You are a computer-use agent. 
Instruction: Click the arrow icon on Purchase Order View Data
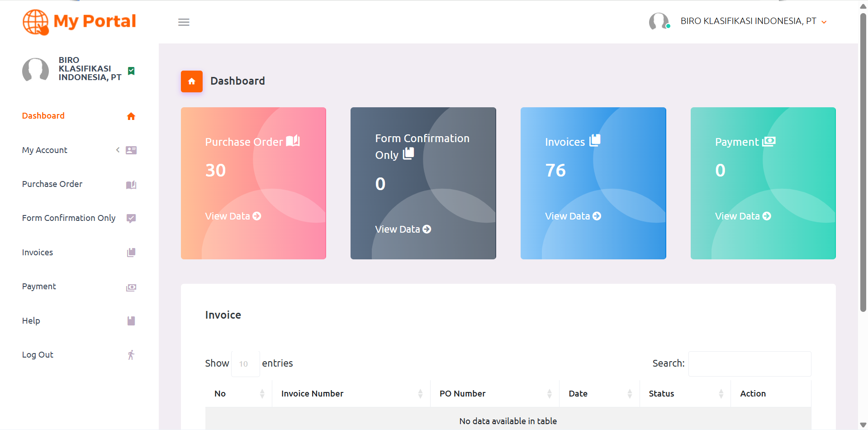pyautogui.click(x=257, y=216)
